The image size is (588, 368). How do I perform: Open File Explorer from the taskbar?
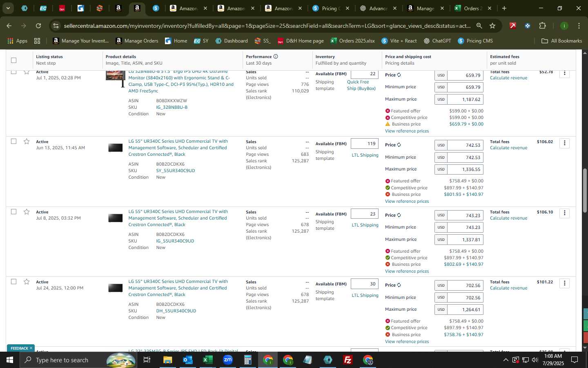168,360
